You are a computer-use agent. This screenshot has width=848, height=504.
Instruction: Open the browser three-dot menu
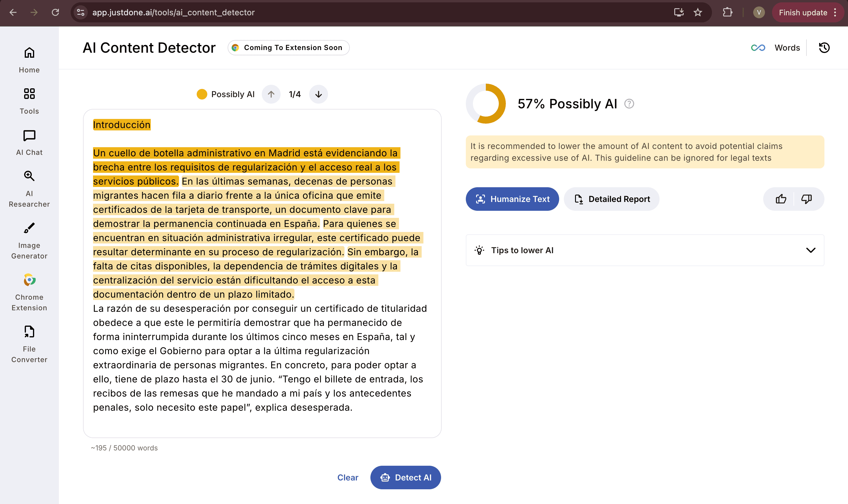tap(835, 13)
